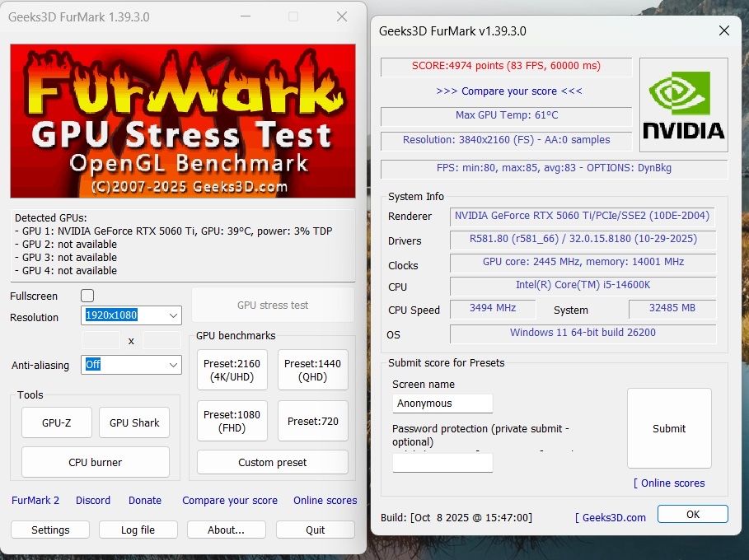Open the About... button

(226, 530)
